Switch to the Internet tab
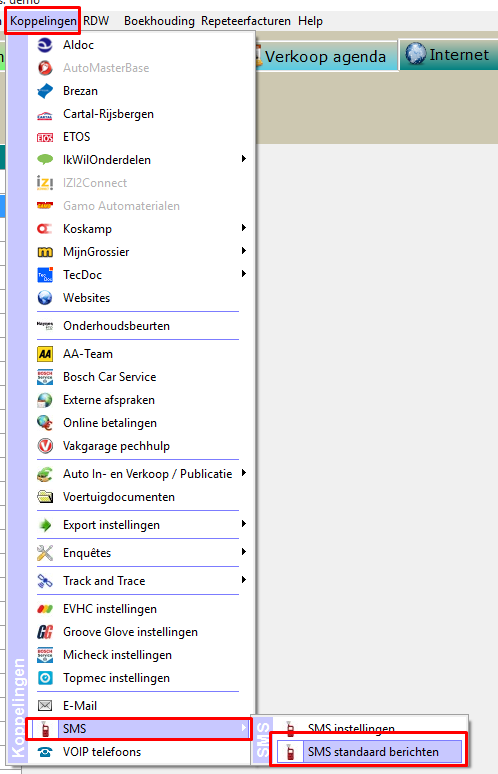The image size is (498, 774). (448, 54)
